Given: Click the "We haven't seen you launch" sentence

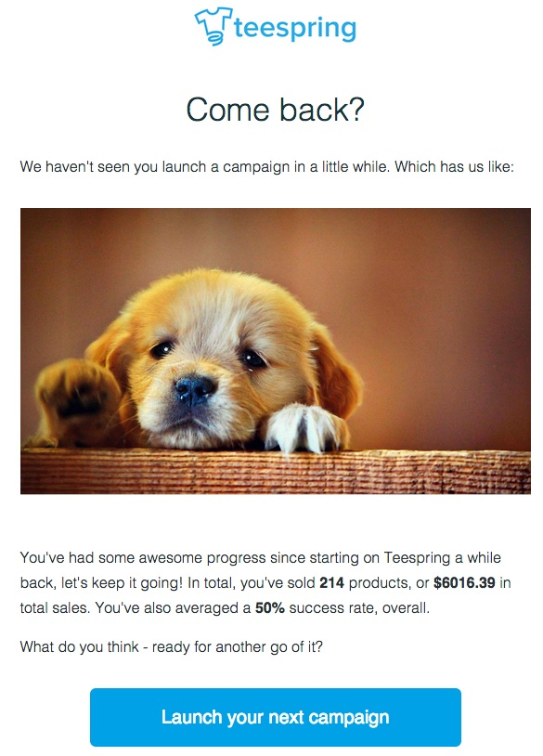Looking at the screenshot, I should [x=267, y=167].
